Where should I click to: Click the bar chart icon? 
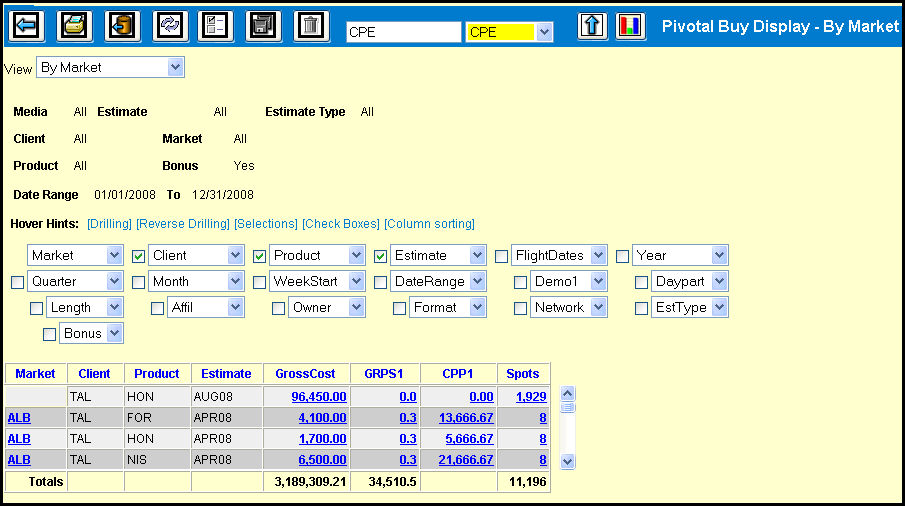(x=630, y=25)
